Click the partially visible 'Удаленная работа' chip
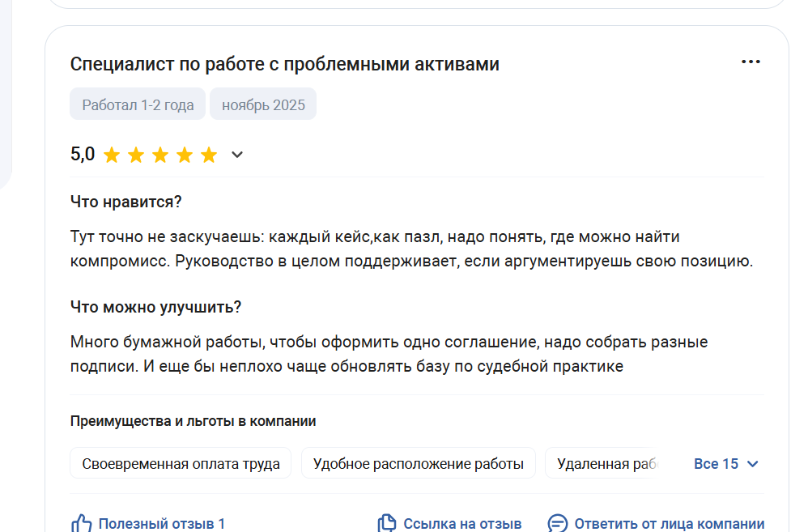The image size is (808, 532). pyautogui.click(x=605, y=464)
